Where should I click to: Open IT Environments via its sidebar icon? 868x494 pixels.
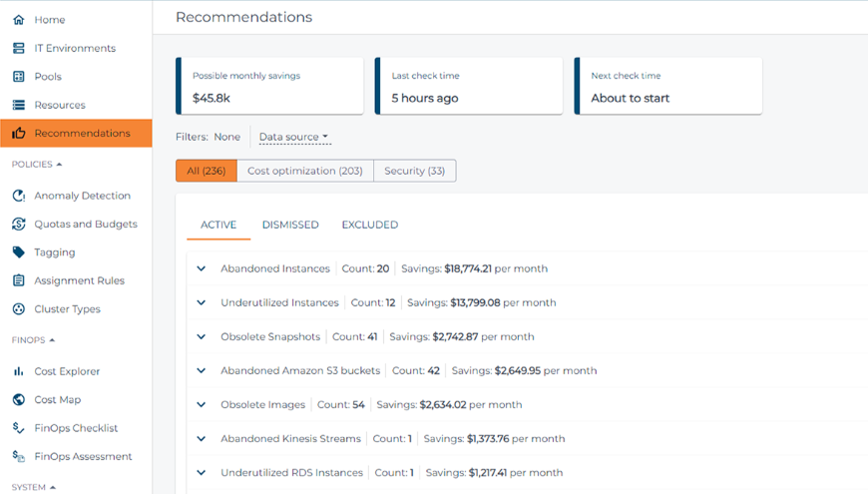(x=18, y=48)
